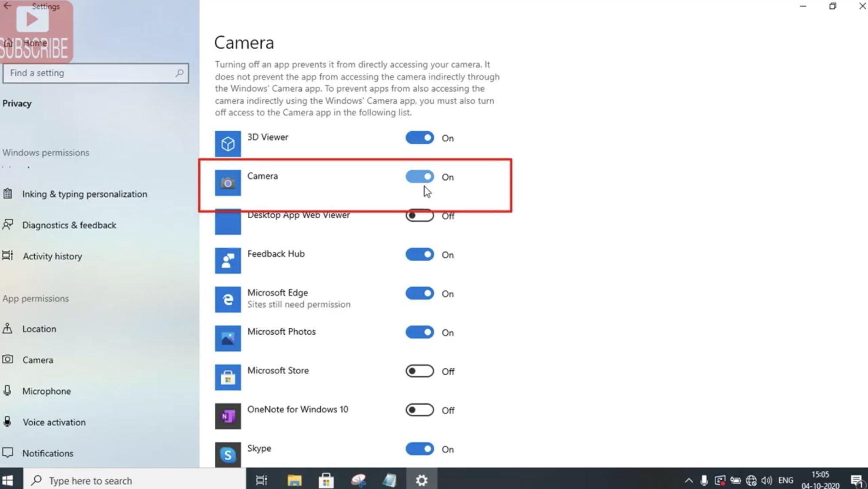The height and width of the screenshot is (489, 868).
Task: Click the Feedback Hub icon
Action: pyautogui.click(x=228, y=260)
